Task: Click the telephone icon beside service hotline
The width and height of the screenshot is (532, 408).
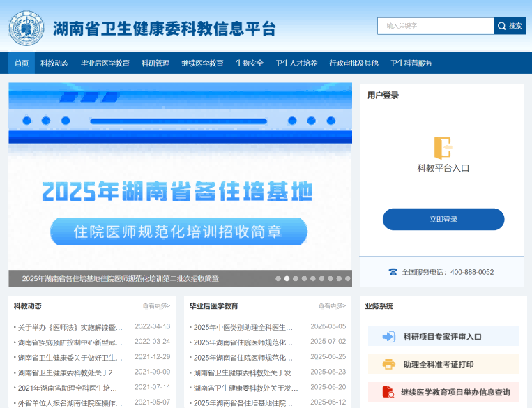Action: (393, 272)
